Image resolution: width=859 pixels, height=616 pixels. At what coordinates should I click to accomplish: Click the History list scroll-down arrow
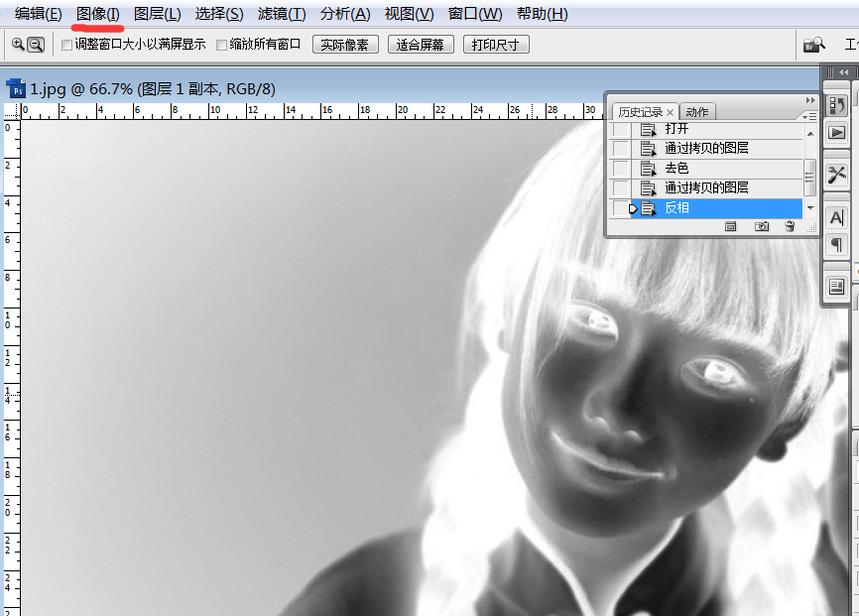(x=810, y=207)
